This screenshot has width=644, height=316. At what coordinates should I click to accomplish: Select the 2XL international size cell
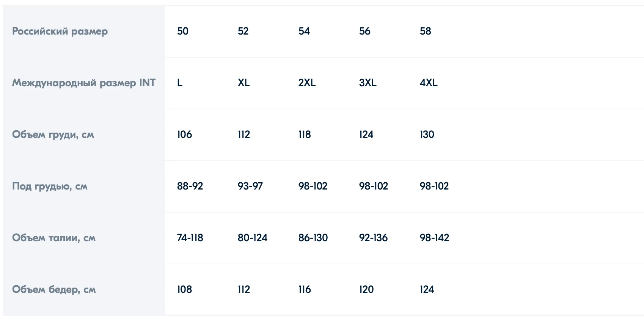click(307, 83)
